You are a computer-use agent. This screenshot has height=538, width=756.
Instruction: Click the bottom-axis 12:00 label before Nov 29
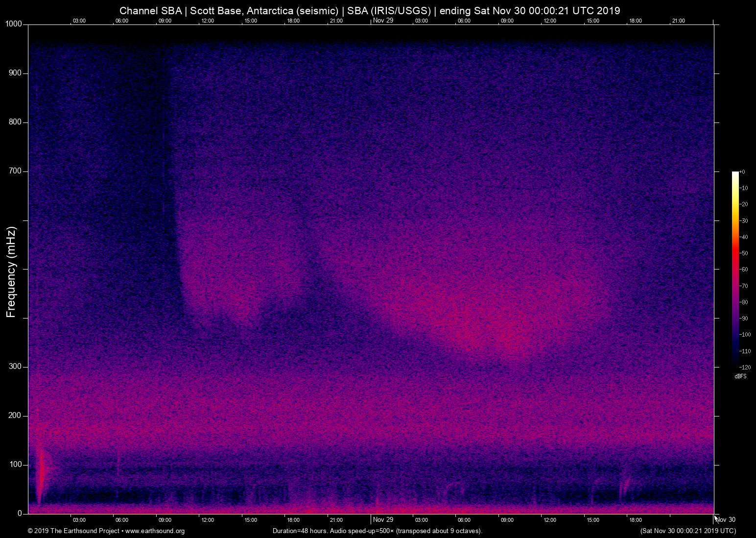click(208, 520)
